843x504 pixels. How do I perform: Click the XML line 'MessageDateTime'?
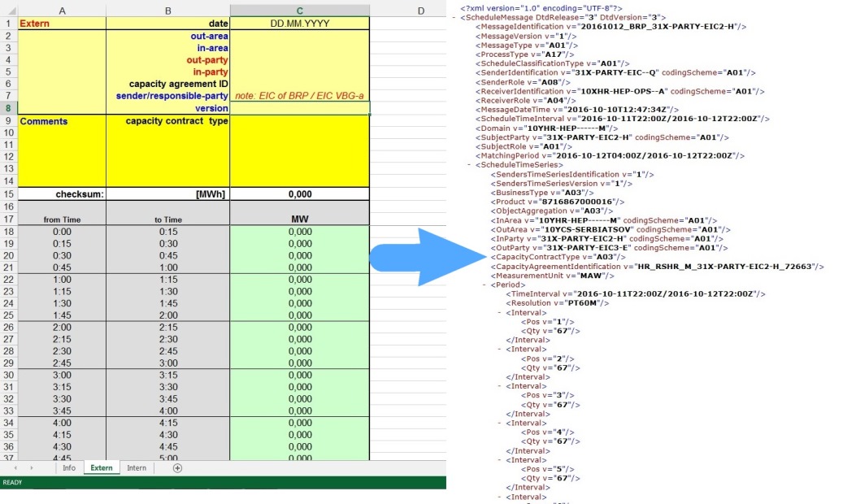click(577, 110)
